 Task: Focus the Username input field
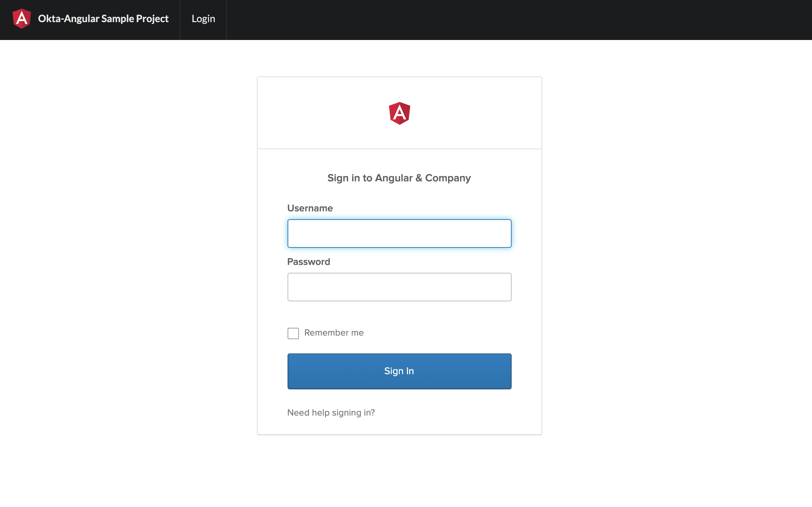(x=399, y=234)
